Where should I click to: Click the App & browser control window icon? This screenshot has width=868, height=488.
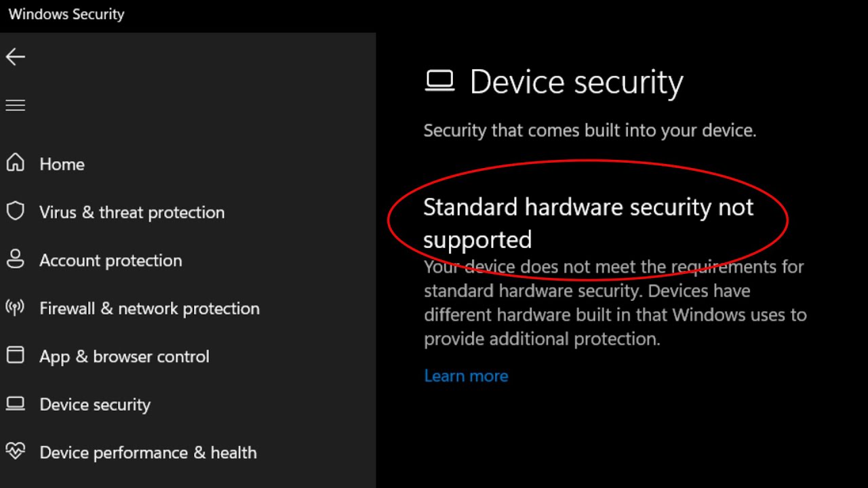(x=15, y=356)
